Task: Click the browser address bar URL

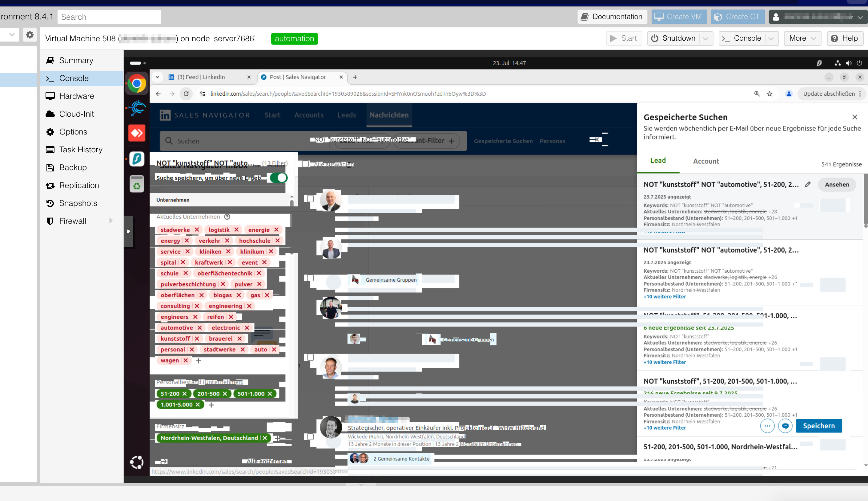Action: 348,94
